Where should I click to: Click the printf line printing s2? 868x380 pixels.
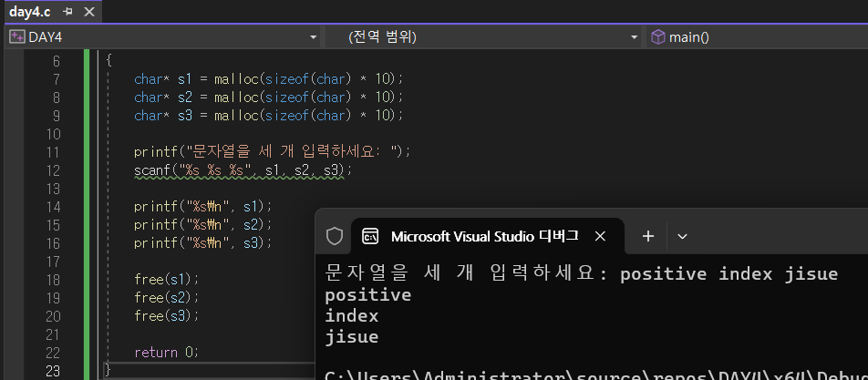click(x=203, y=225)
